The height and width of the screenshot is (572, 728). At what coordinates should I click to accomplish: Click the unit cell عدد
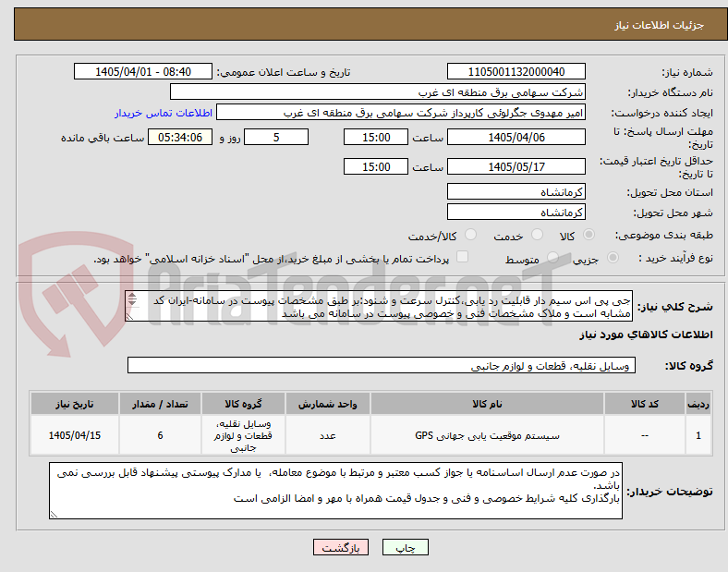tap(328, 435)
